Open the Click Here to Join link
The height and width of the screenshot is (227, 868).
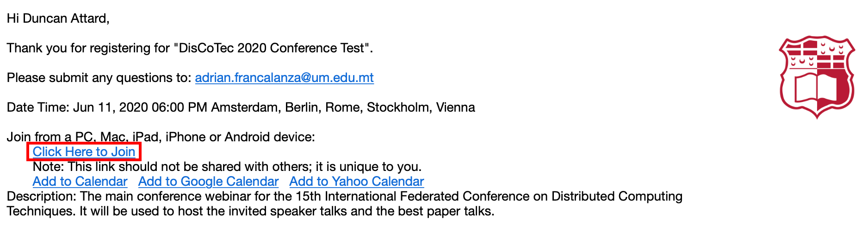coord(84,151)
